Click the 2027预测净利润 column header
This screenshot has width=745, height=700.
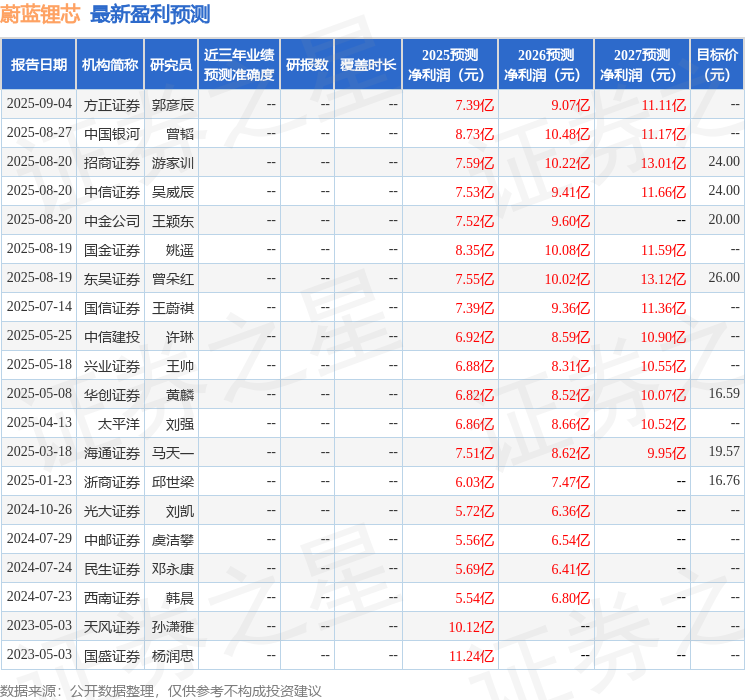point(642,65)
